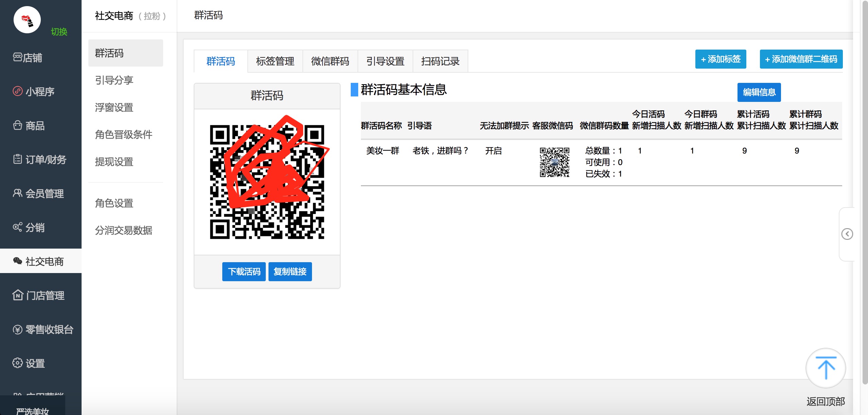This screenshot has width=868, height=415.
Task: Click the 老铁，进群吗？ guide text
Action: click(x=441, y=150)
